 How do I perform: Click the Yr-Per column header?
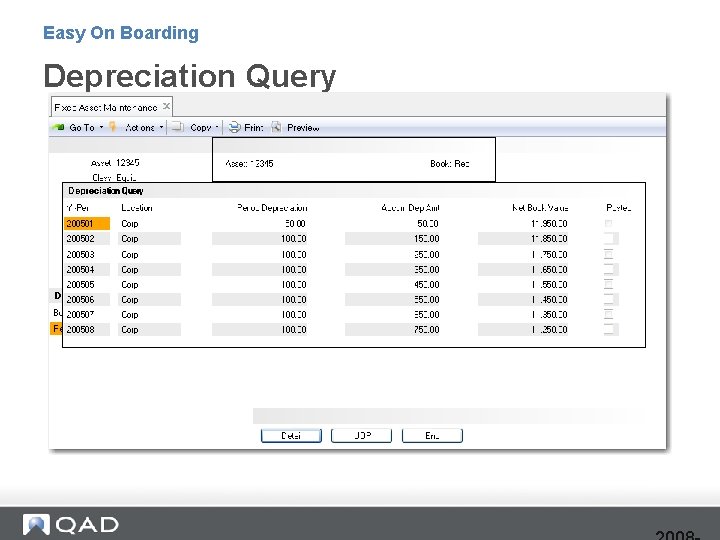pos(78,208)
